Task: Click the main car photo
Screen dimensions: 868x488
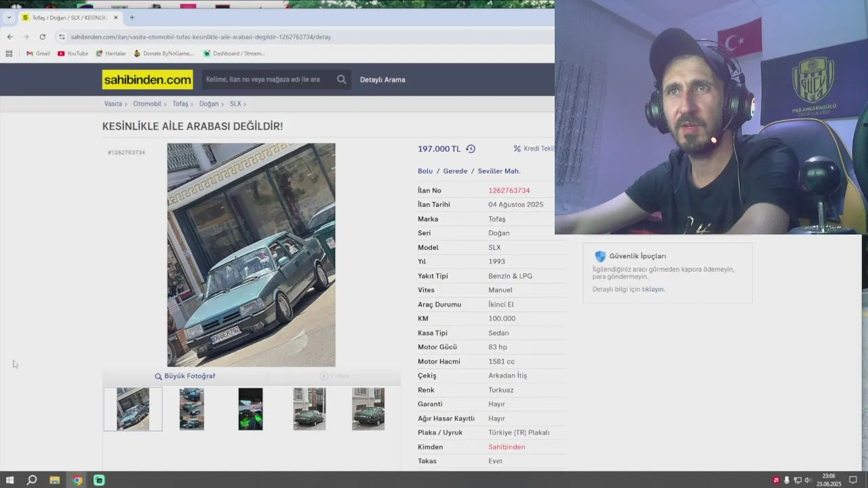Action: (251, 255)
